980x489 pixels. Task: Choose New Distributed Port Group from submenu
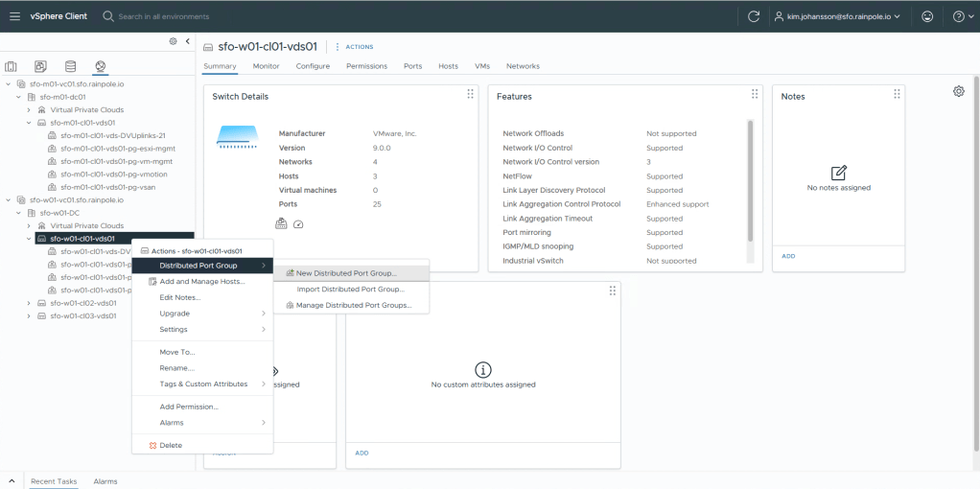click(x=345, y=273)
